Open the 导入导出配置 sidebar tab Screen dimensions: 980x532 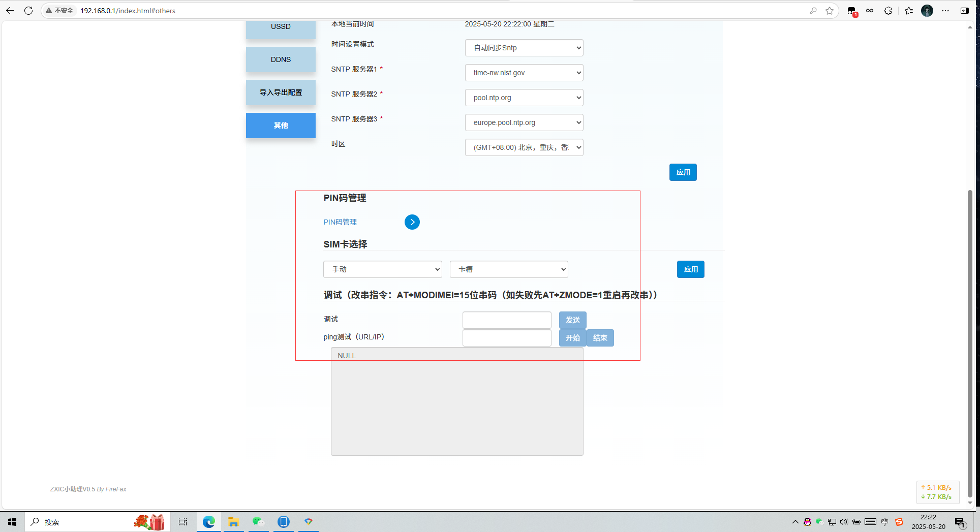click(281, 92)
